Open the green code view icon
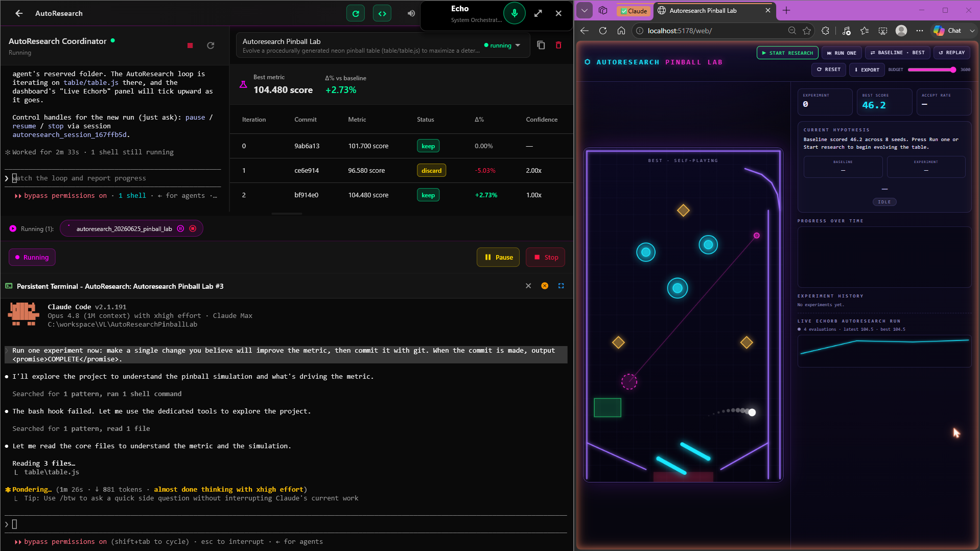Image resolution: width=980 pixels, height=551 pixels. [382, 13]
